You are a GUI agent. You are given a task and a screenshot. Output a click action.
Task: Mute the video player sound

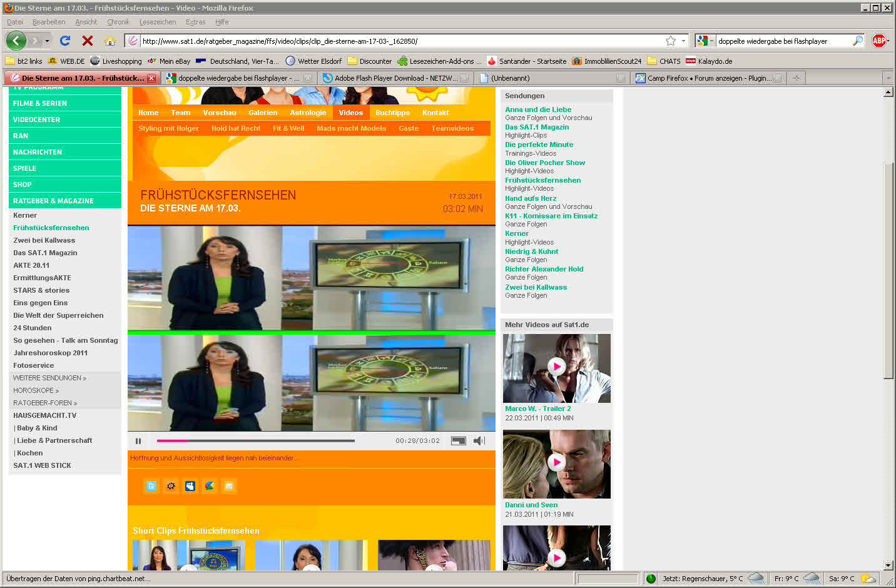[479, 441]
